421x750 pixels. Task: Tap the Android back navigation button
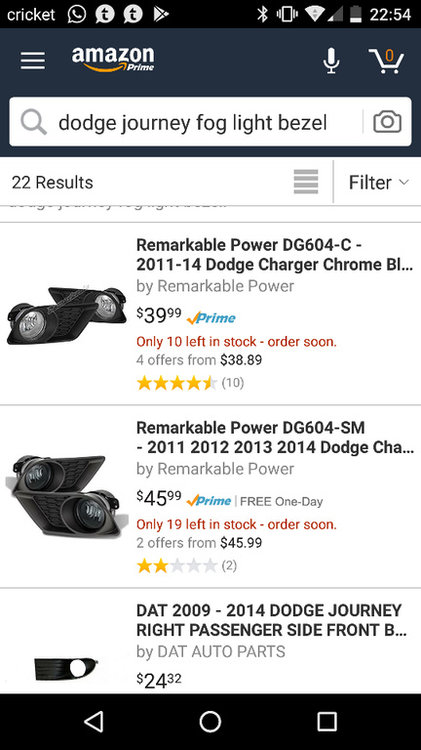[x=94, y=721]
